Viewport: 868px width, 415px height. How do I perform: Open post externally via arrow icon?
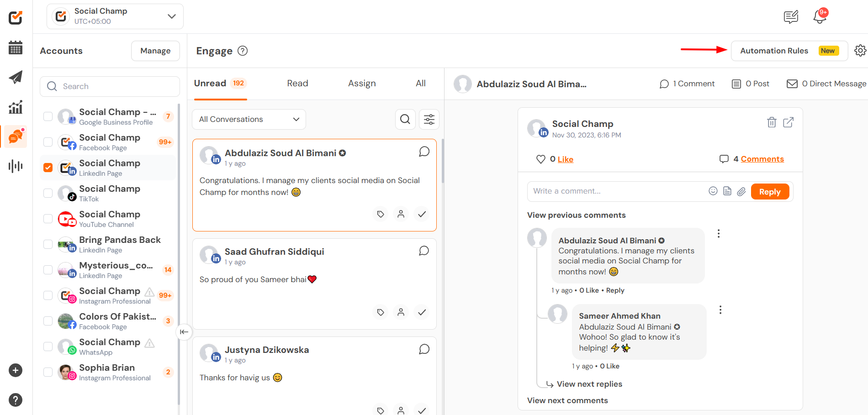789,122
